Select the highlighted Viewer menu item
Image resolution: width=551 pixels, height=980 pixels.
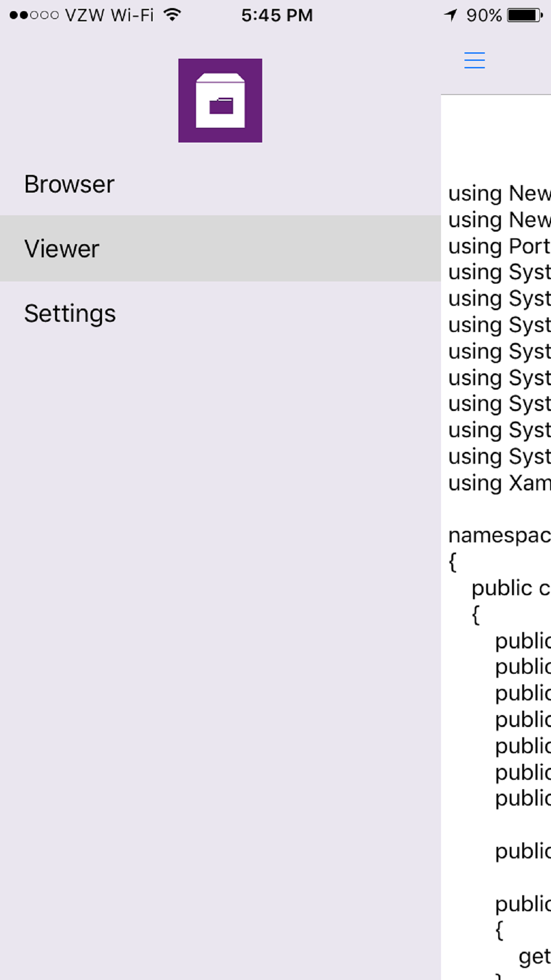tap(62, 249)
